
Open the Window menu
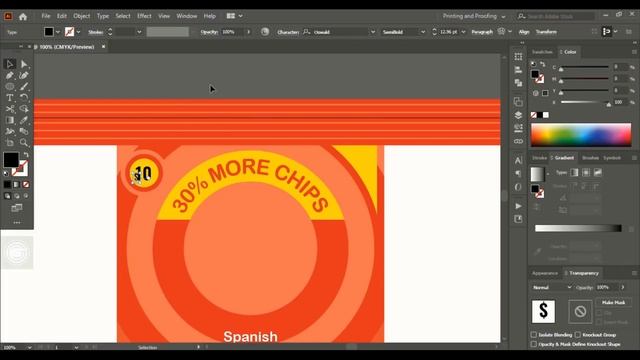coord(187,16)
